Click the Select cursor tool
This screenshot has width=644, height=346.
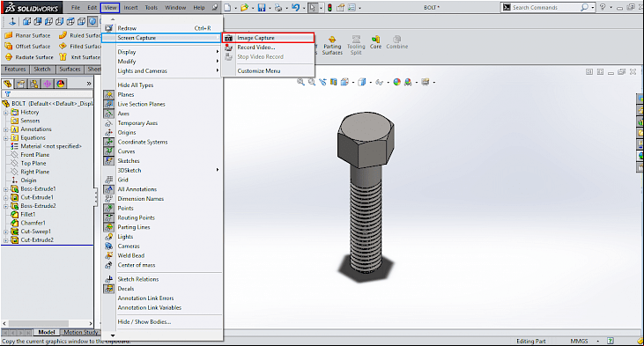coord(313,7)
